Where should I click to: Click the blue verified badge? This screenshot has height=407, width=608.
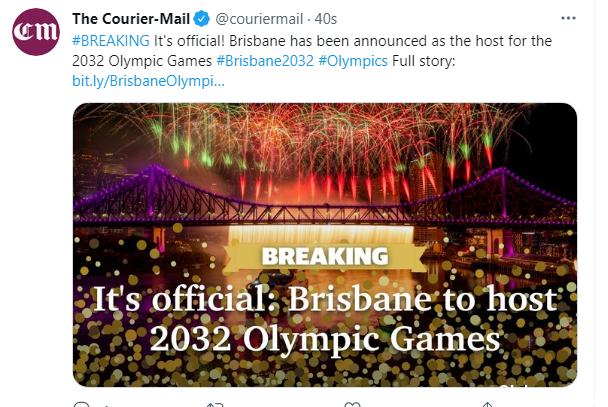click(x=202, y=19)
